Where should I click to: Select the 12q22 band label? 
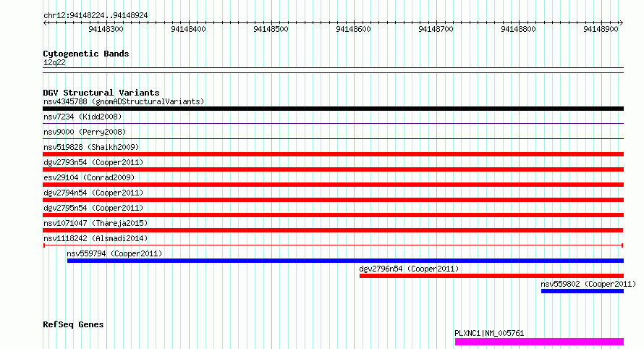54,62
